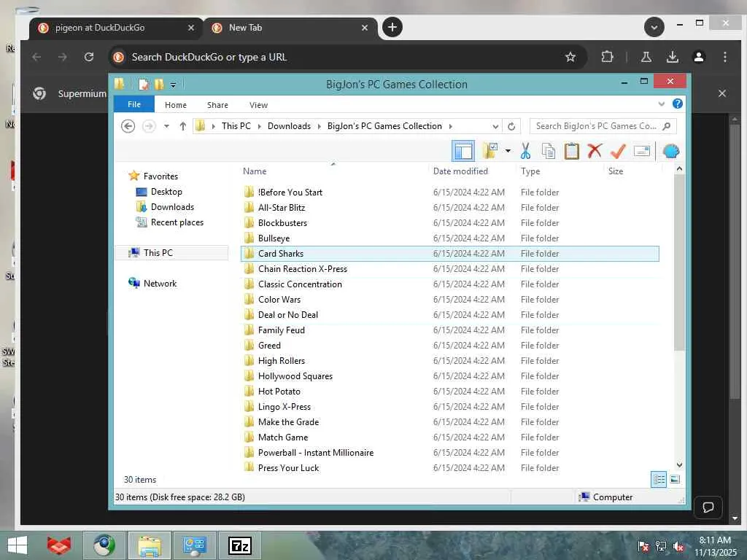747x560 pixels.
Task: Click the file list vertical scrollbar thumb
Action: click(679, 262)
